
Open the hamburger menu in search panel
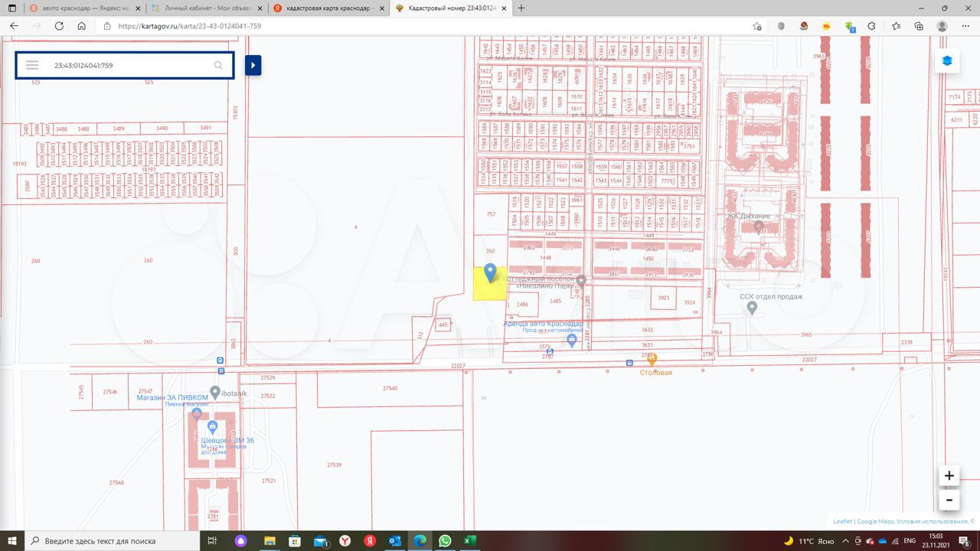tap(32, 65)
